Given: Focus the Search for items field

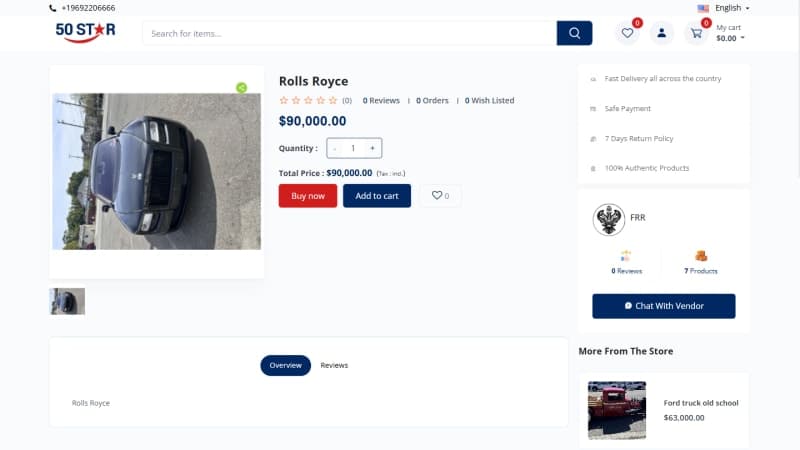Looking at the screenshot, I should click(349, 33).
